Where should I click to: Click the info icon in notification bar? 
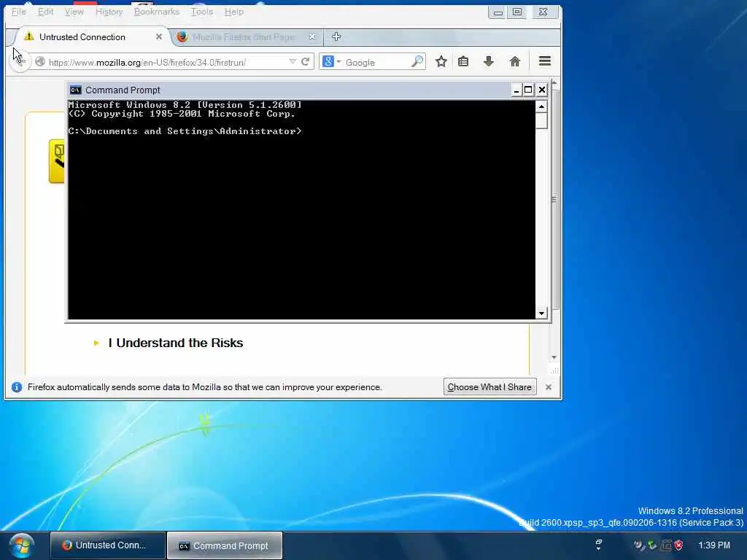[17, 387]
